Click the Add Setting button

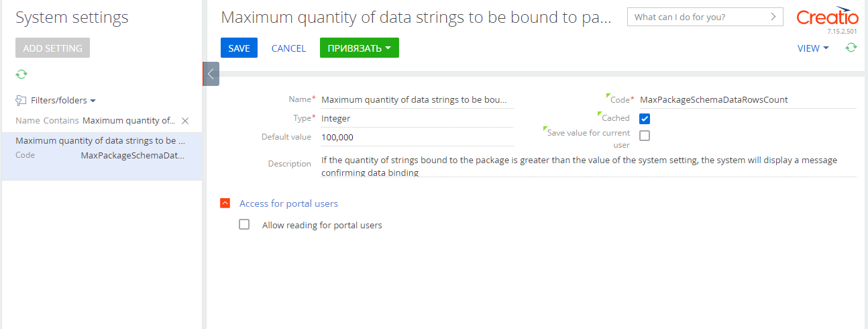(x=52, y=48)
